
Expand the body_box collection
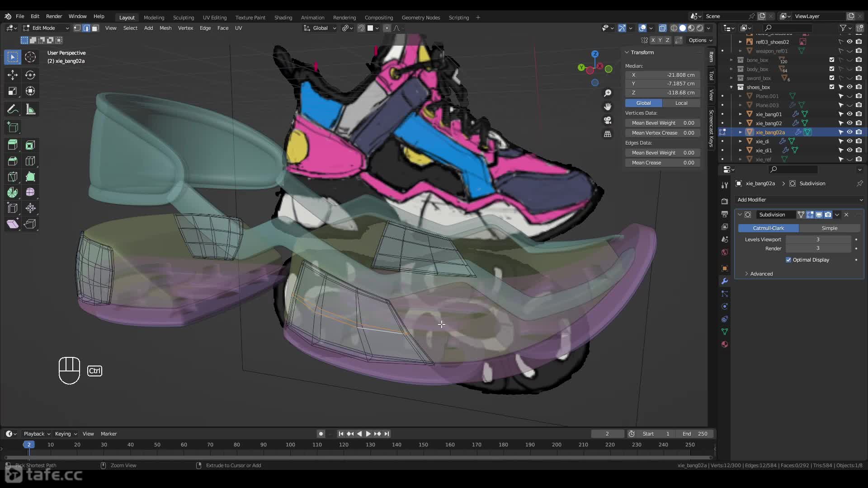[x=731, y=69]
